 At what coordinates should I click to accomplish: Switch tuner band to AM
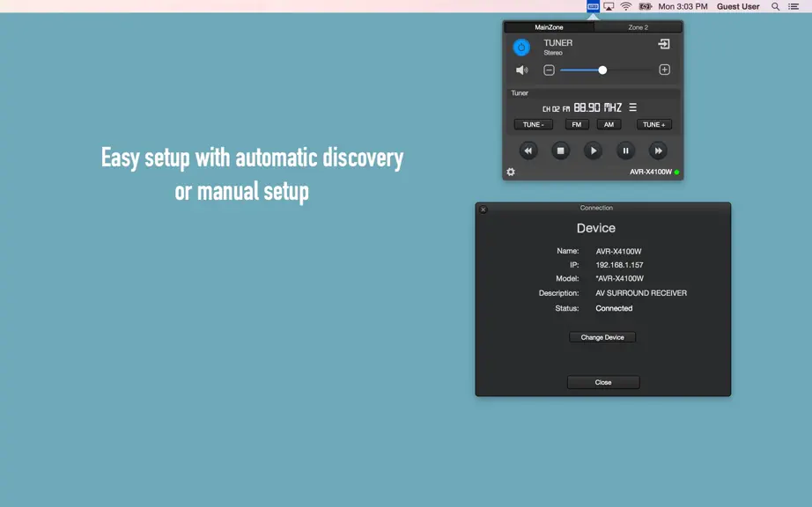[609, 125]
